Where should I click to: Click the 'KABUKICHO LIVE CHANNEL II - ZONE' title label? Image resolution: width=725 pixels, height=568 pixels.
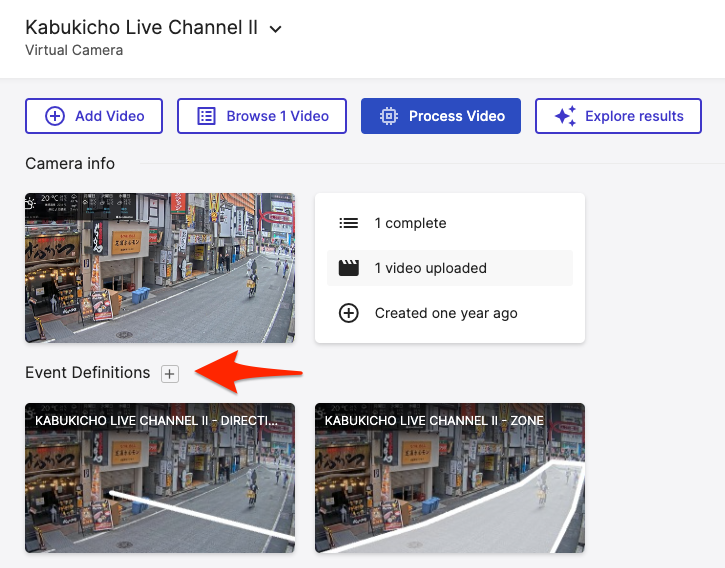pos(434,421)
